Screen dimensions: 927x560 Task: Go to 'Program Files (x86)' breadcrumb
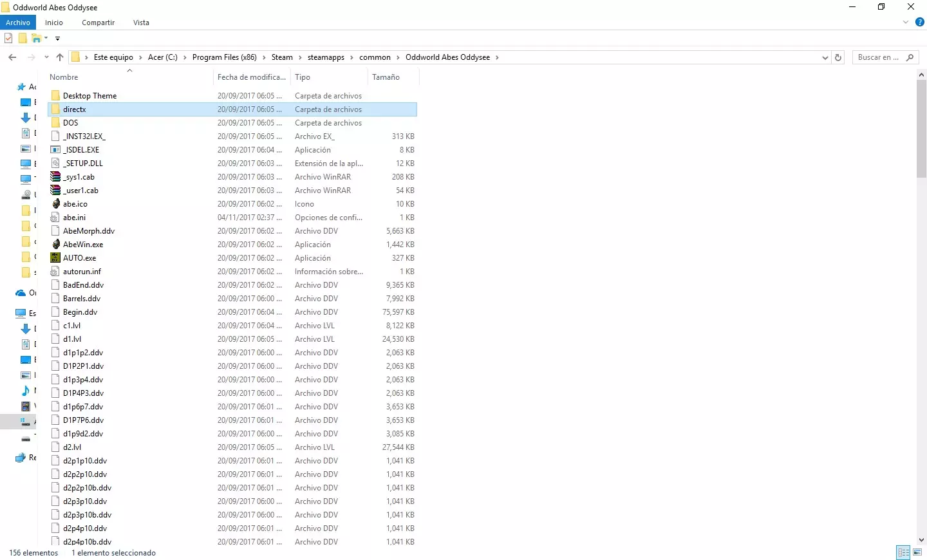225,57
